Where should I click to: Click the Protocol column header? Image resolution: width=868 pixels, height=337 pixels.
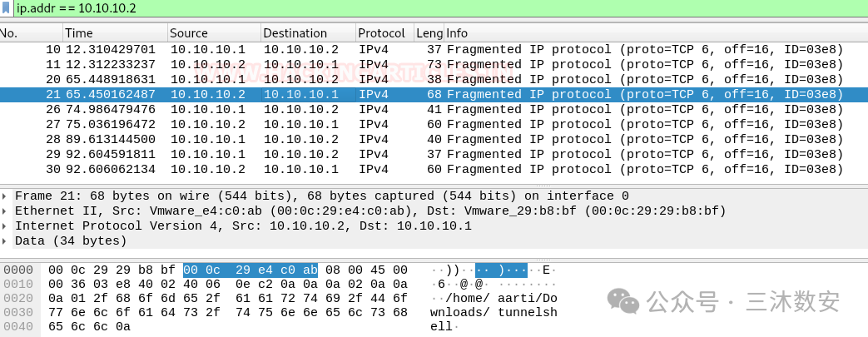point(384,32)
